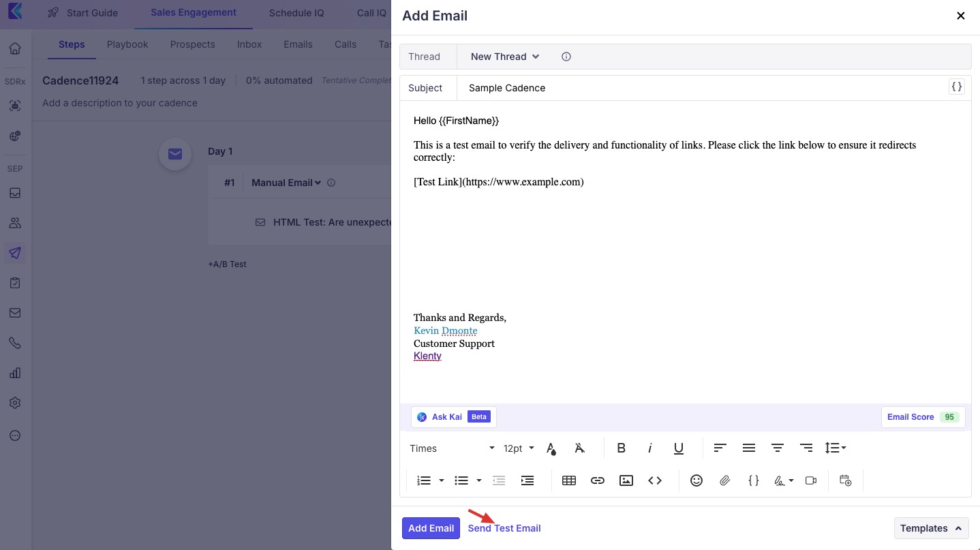
Task: Insert a hyperlink into the email
Action: click(x=598, y=480)
